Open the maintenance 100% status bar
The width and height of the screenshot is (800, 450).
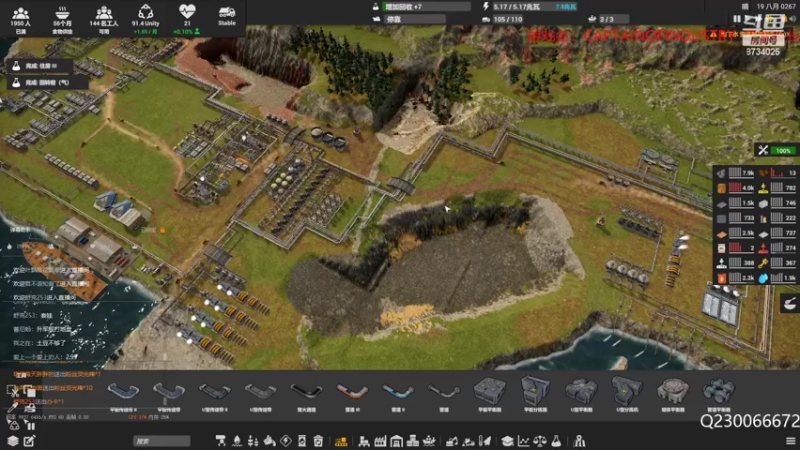pyautogui.click(x=777, y=151)
